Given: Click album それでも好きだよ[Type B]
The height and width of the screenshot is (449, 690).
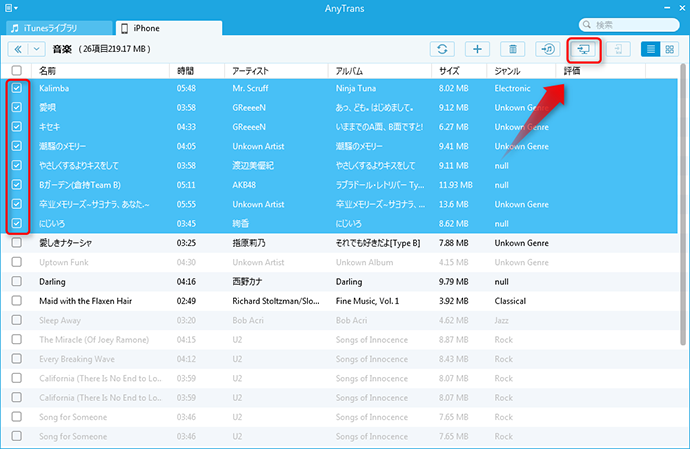Looking at the screenshot, I should (378, 243).
